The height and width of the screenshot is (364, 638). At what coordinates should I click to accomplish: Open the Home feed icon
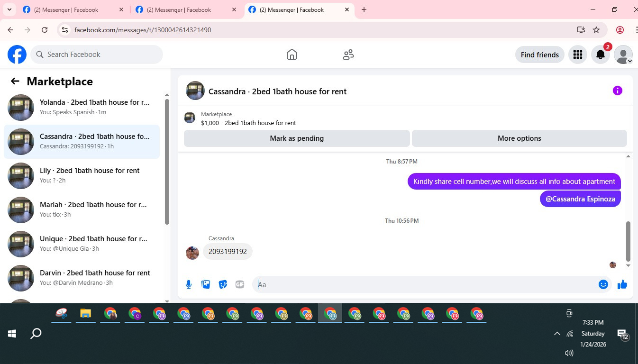click(292, 55)
